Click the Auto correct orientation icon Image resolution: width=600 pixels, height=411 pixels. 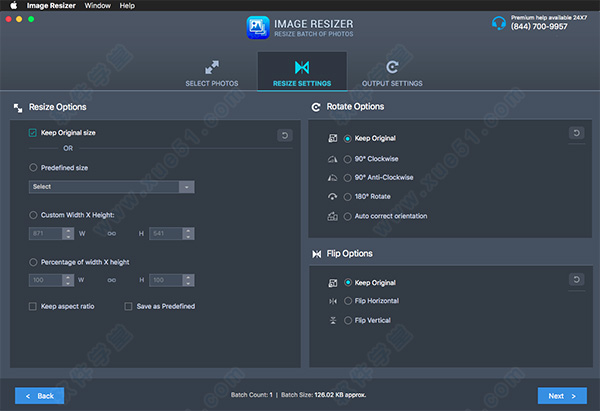tap(333, 216)
